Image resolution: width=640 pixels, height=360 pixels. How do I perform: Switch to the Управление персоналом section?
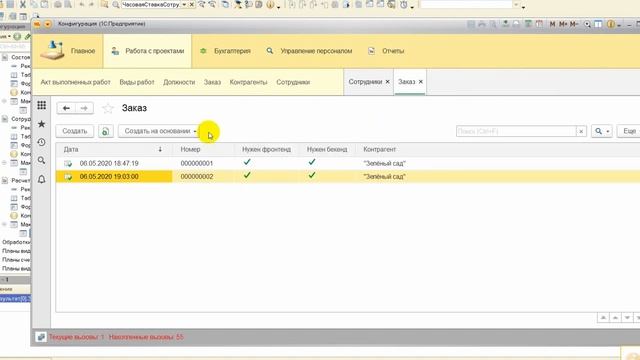[309, 51]
